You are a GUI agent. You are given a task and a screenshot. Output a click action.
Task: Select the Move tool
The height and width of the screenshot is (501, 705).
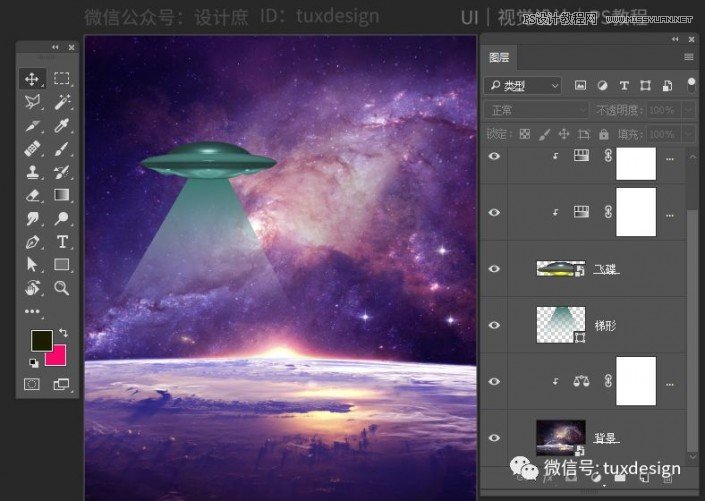pos(32,79)
